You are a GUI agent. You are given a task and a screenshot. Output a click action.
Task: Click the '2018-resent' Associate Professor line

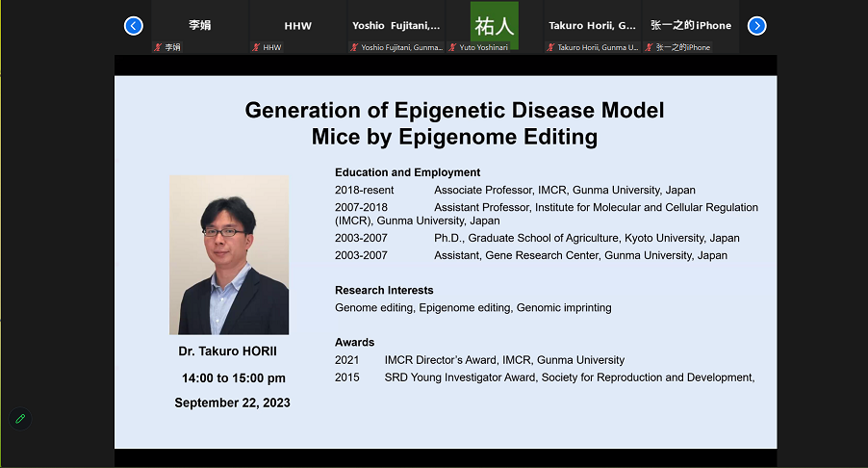click(x=515, y=190)
